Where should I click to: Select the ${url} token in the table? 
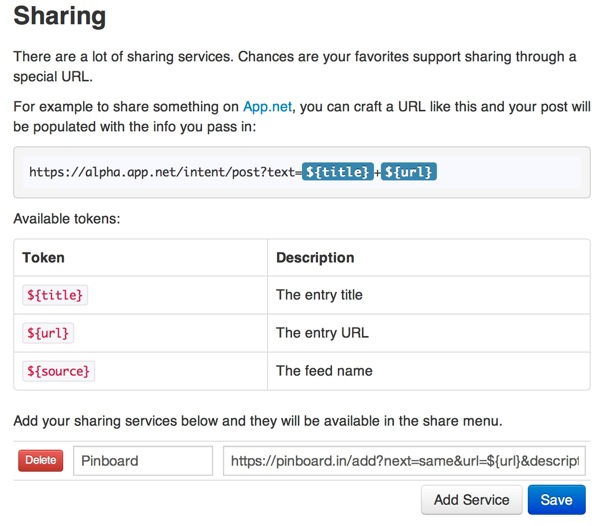(x=47, y=333)
